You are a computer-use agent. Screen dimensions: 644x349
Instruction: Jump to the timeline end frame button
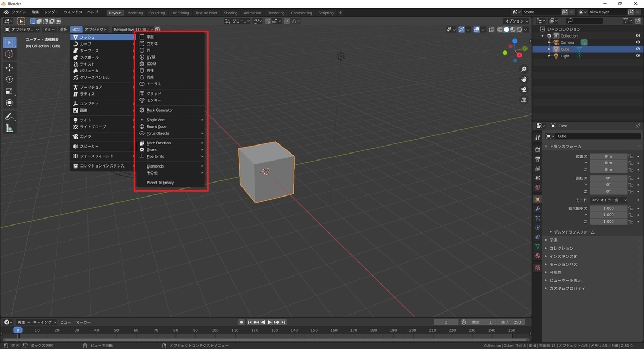(283, 322)
